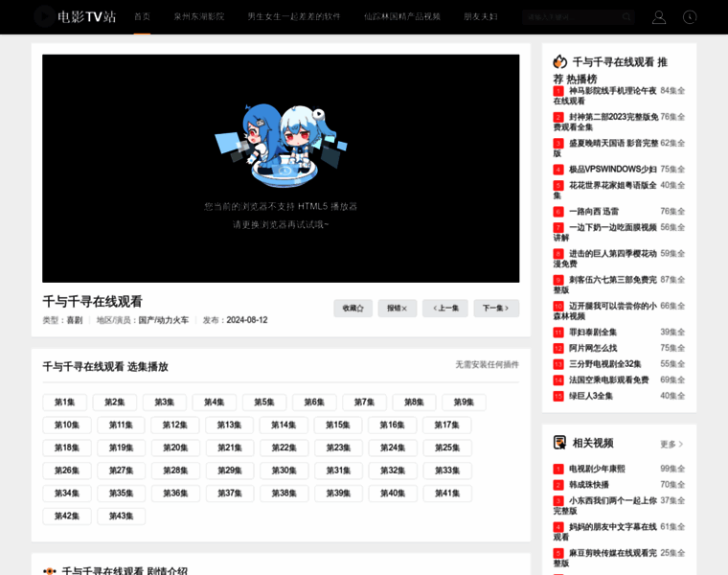This screenshot has width=728, height=575.
Task: Select episode 第25集
Action: [x=447, y=448]
